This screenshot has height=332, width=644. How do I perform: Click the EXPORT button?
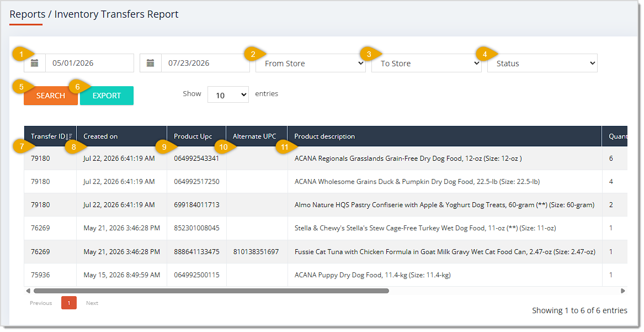coord(107,96)
